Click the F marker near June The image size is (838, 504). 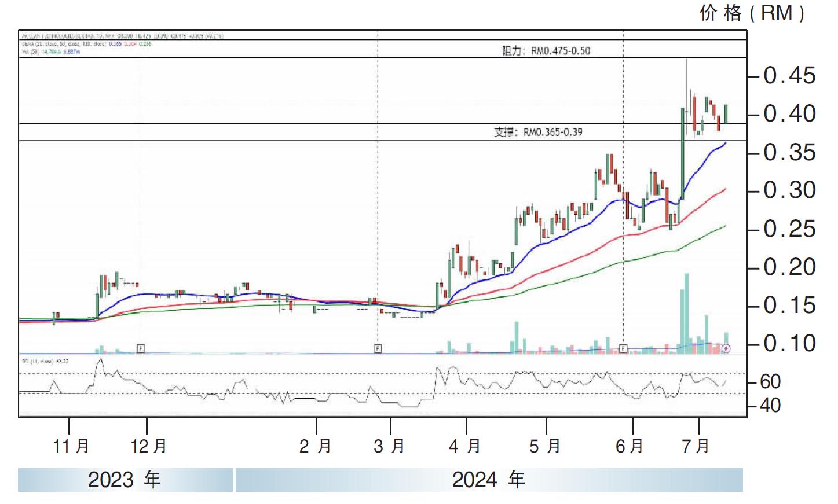click(x=623, y=348)
